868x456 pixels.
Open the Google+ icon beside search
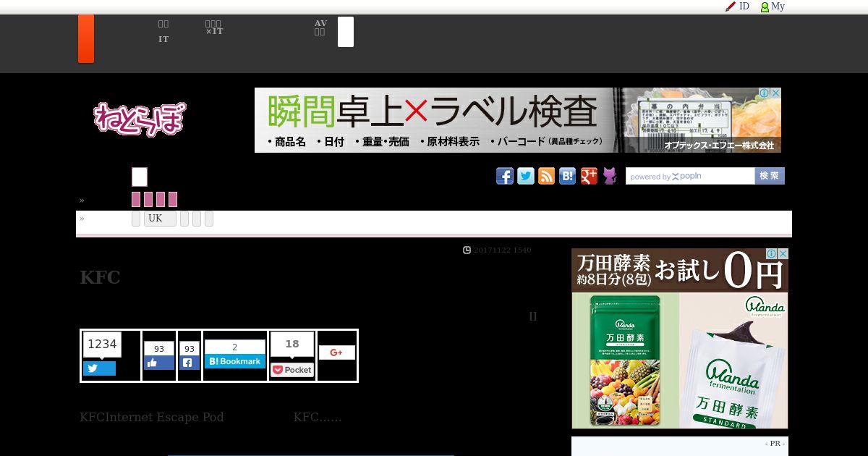[x=589, y=176]
